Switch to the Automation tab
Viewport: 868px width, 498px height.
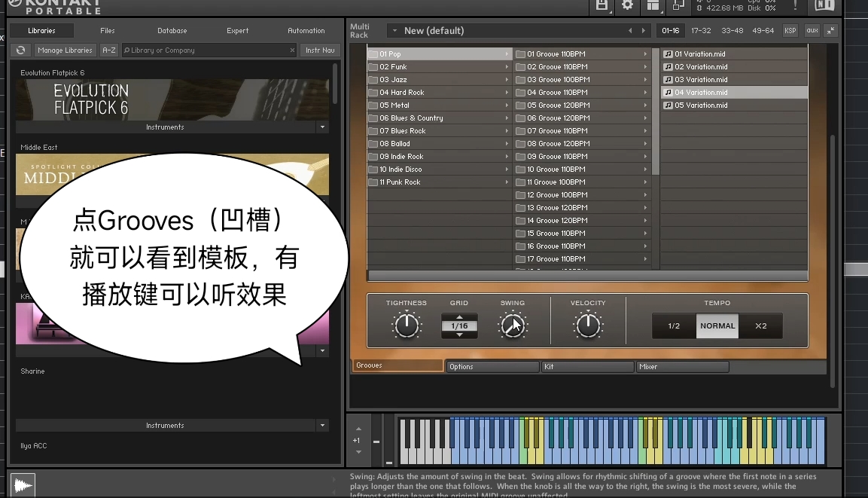tap(306, 30)
